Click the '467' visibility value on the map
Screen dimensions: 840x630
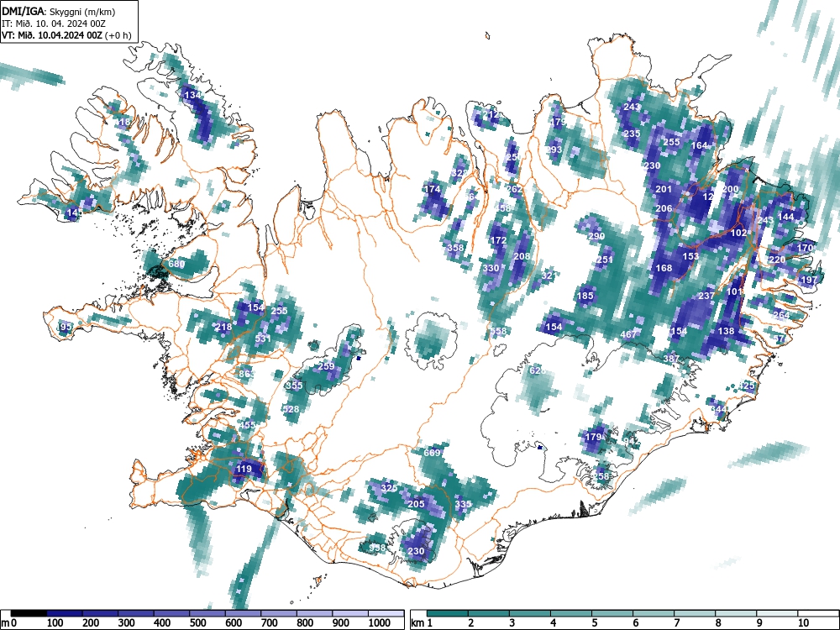[628, 334]
